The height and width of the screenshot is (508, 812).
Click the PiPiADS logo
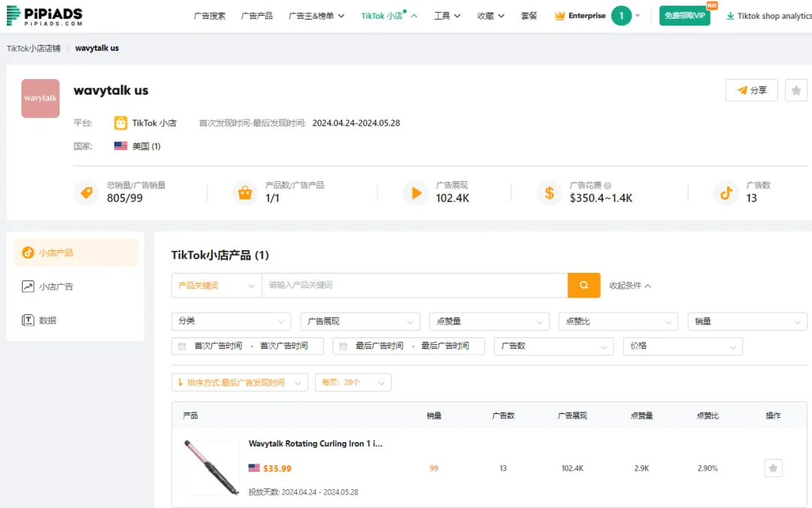44,16
